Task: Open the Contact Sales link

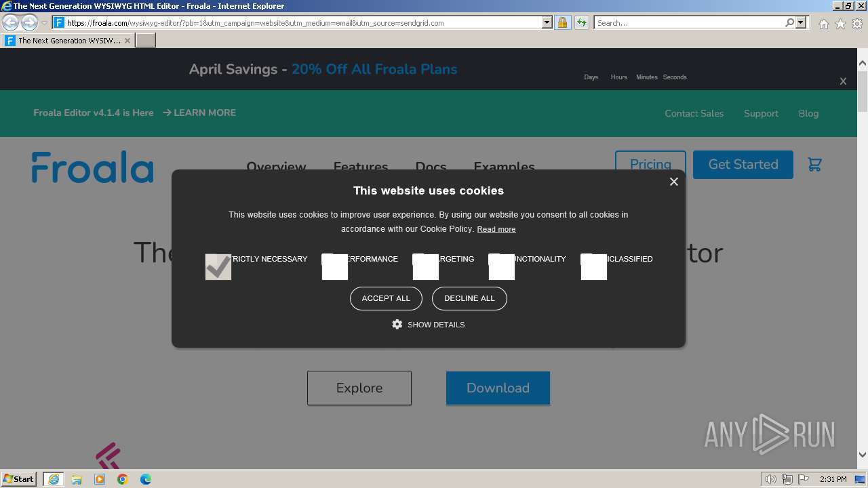Action: [x=694, y=113]
